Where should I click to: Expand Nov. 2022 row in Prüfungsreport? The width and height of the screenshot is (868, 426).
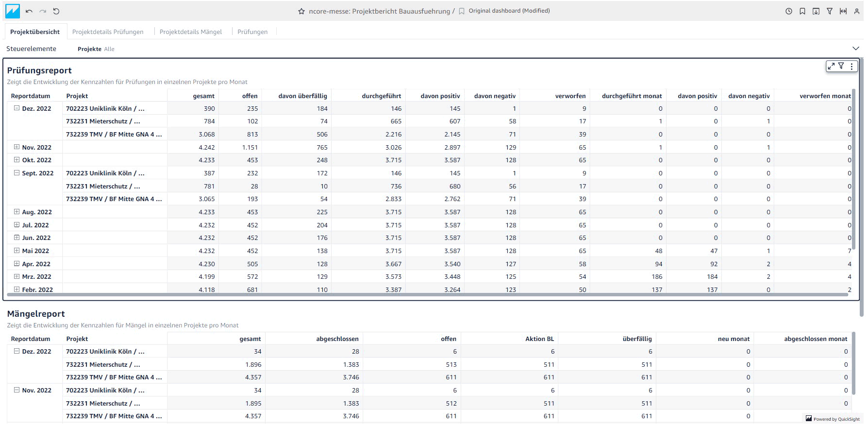point(17,147)
